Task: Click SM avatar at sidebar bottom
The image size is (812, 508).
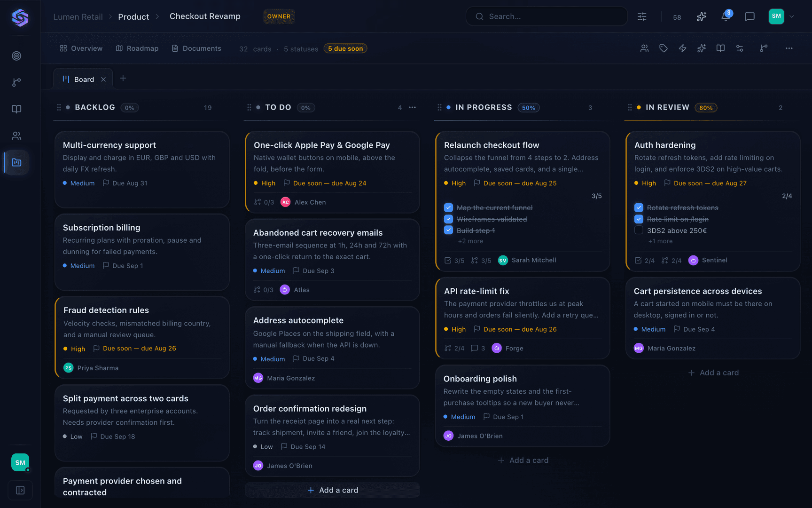Action: point(20,462)
